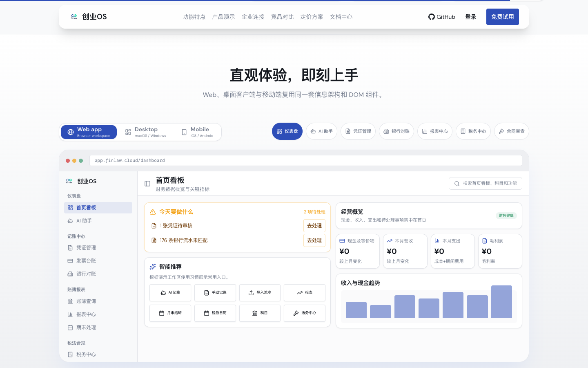Click the app.finlaw.cloud/dashboard address bar
Image resolution: width=588 pixels, height=368 pixels.
[x=306, y=160]
